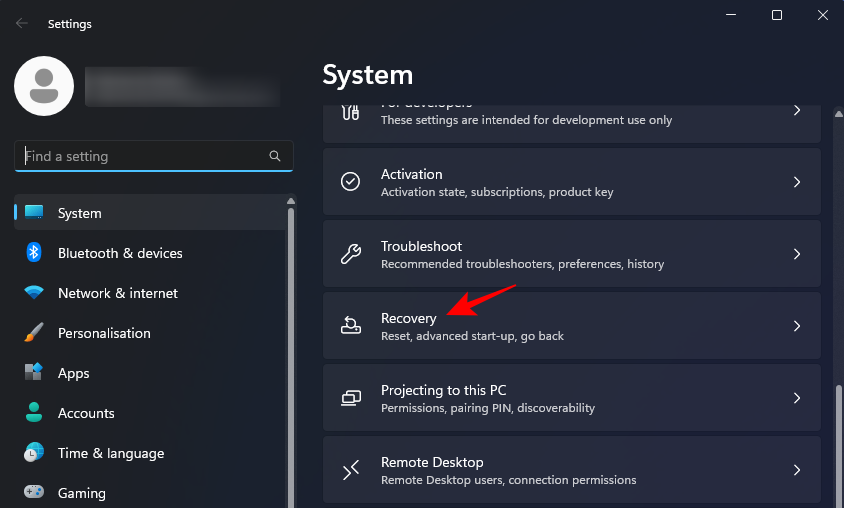Click the Network & internet Wi-Fi icon
This screenshot has height=508, width=844.
pyautogui.click(x=34, y=293)
